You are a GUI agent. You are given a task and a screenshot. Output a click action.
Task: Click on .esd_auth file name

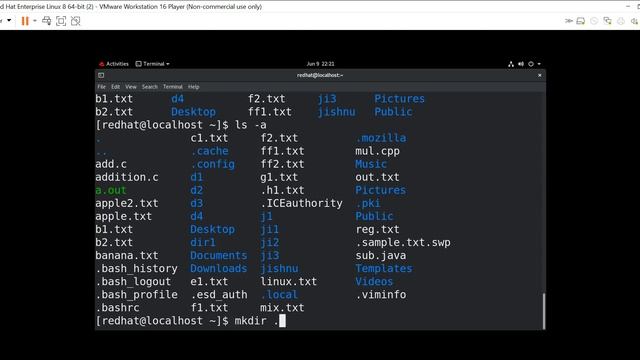[x=219, y=295]
